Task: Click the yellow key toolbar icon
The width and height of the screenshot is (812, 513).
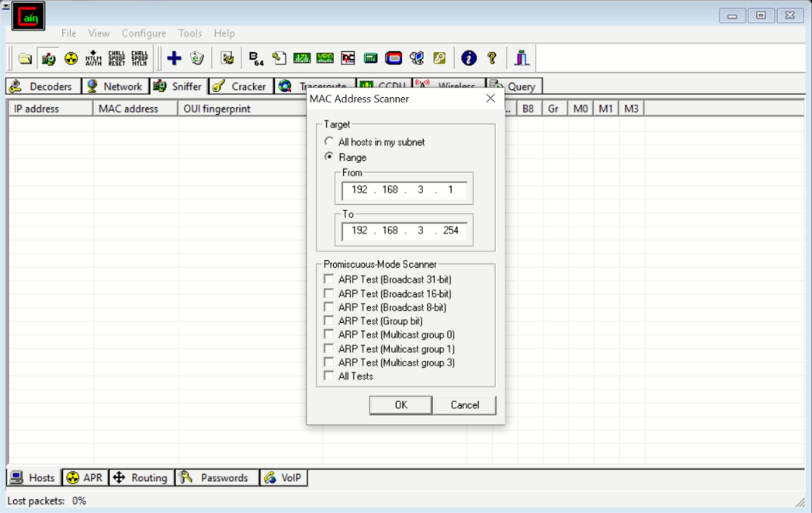Action: tap(439, 58)
